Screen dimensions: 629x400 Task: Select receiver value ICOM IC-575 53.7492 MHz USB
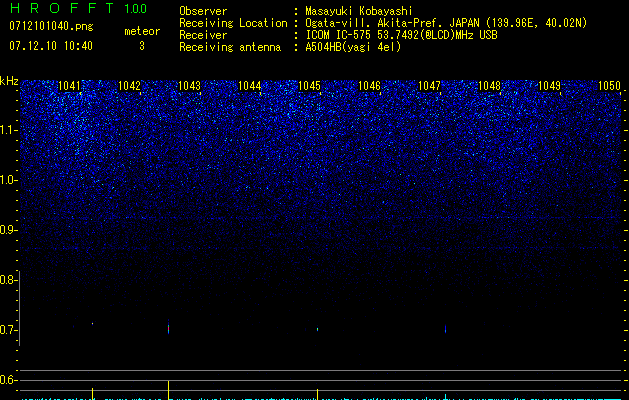click(401, 35)
